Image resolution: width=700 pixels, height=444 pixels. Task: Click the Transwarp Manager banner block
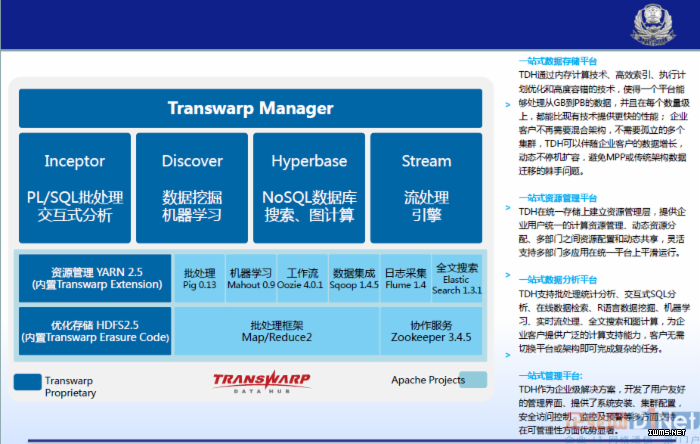click(250, 108)
